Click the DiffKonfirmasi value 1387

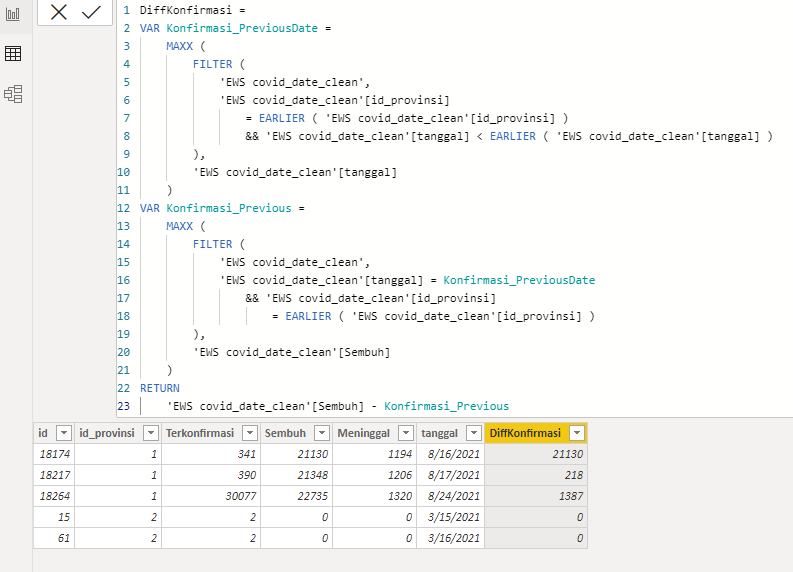pos(536,496)
